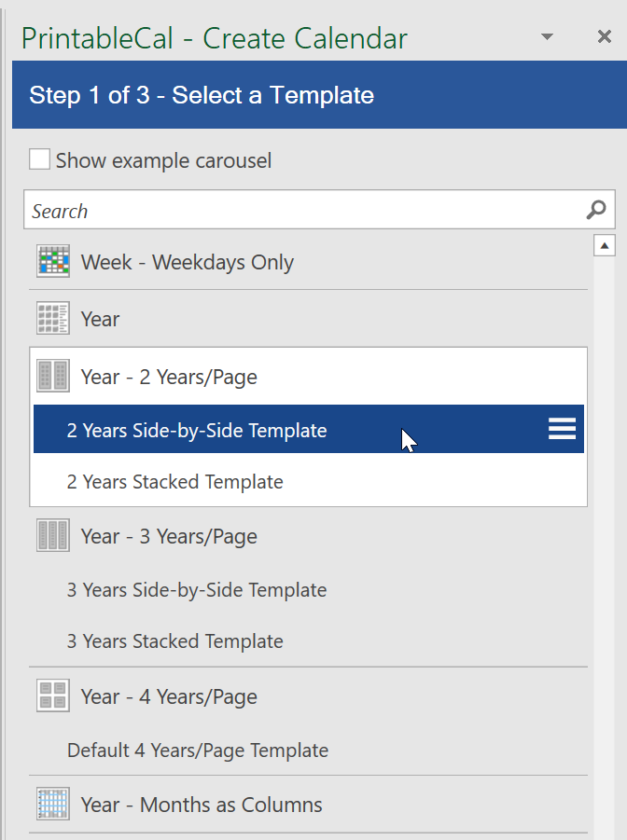Screen dimensions: 627x840
Task: Click the Year - 3 Years/Page icon
Action: click(x=53, y=535)
